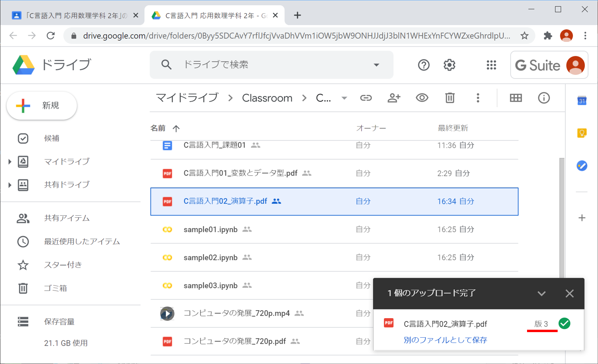Sort by the 名前 column header
Image resolution: width=598 pixels, height=364 pixels.
158,128
